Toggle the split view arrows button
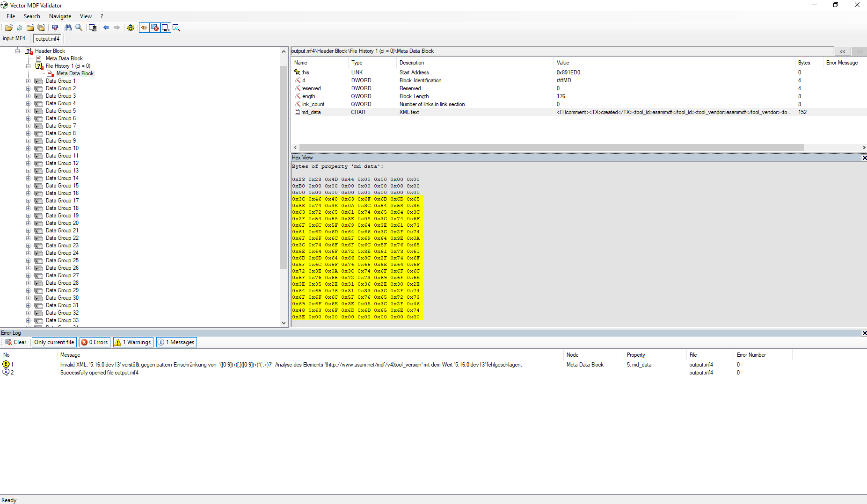Viewport: 867px width, 504px height. pyautogui.click(x=144, y=28)
